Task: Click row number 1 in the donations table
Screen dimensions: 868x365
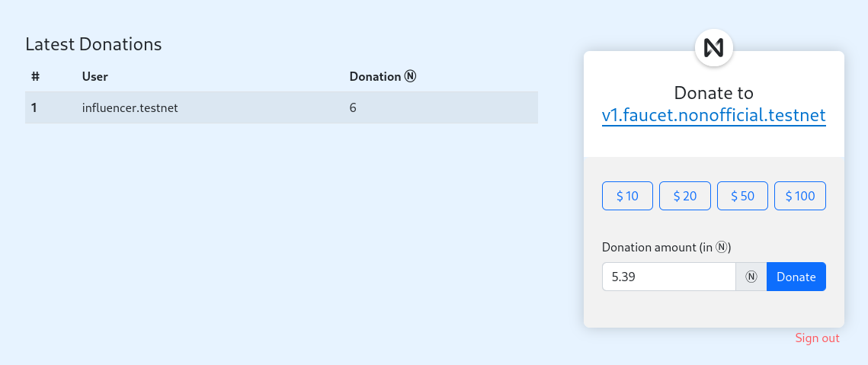Action: coord(34,108)
